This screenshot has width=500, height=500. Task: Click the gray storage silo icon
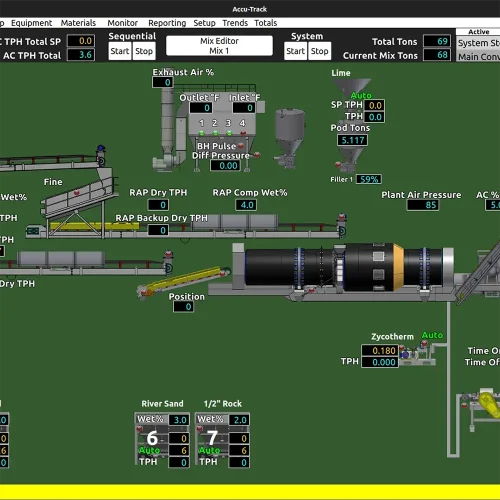tap(289, 138)
